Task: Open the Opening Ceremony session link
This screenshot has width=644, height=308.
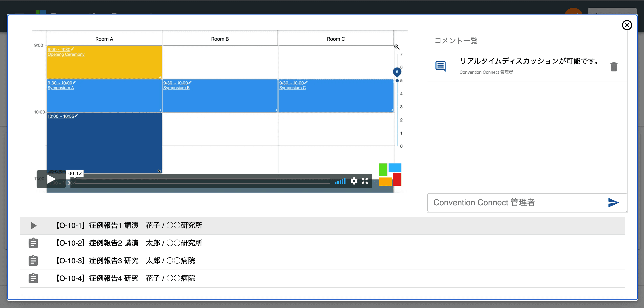Action: [x=66, y=54]
